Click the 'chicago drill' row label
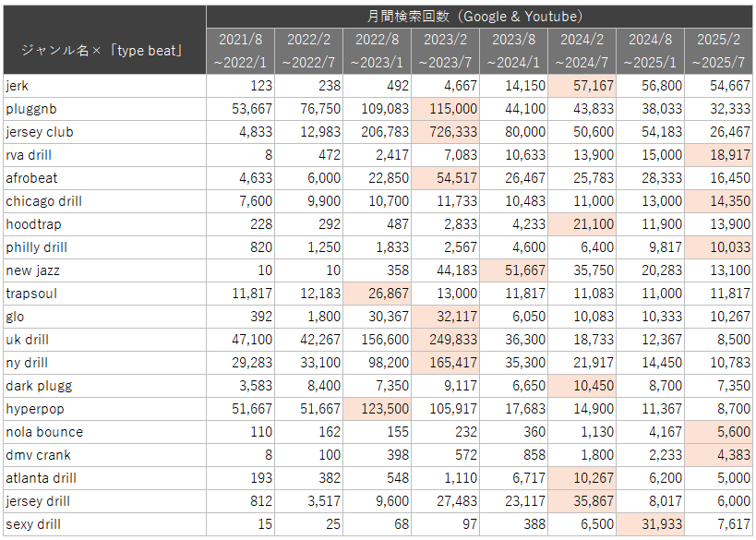This screenshot has width=756, height=540. [105, 201]
